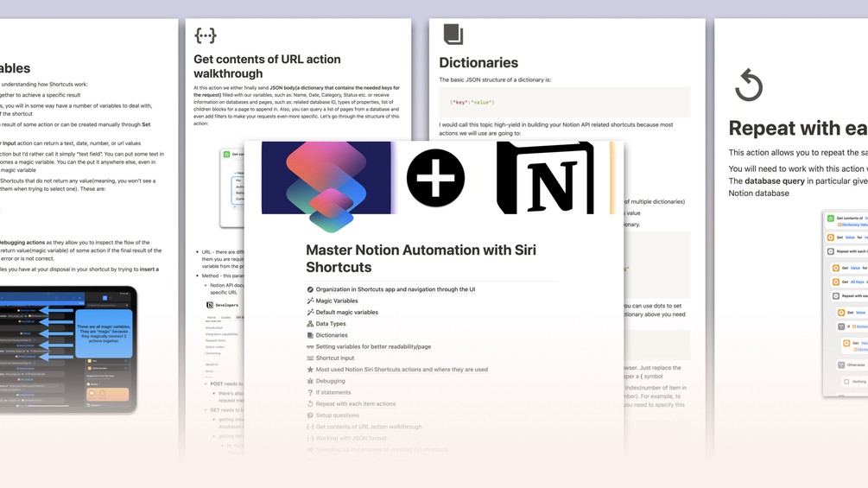Click the Get contents of URL action walkthrough heading
868x488 pixels.
[x=267, y=67]
